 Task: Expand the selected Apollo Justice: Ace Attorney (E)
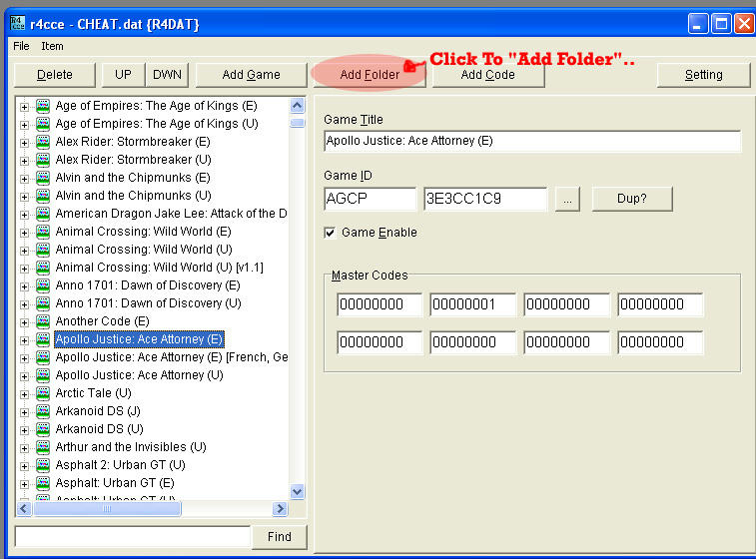click(x=24, y=340)
